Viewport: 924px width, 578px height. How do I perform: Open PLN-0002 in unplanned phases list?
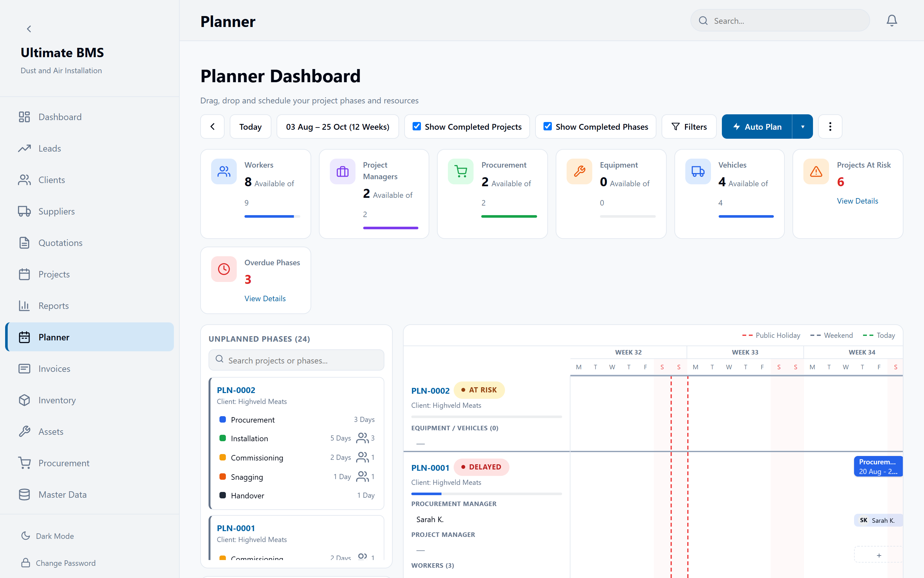[x=236, y=390]
